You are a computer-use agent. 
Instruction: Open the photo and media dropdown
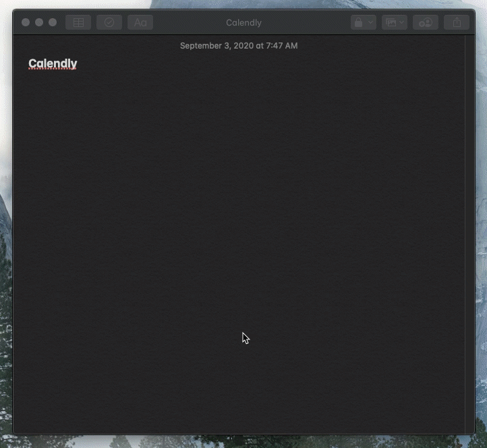point(395,22)
